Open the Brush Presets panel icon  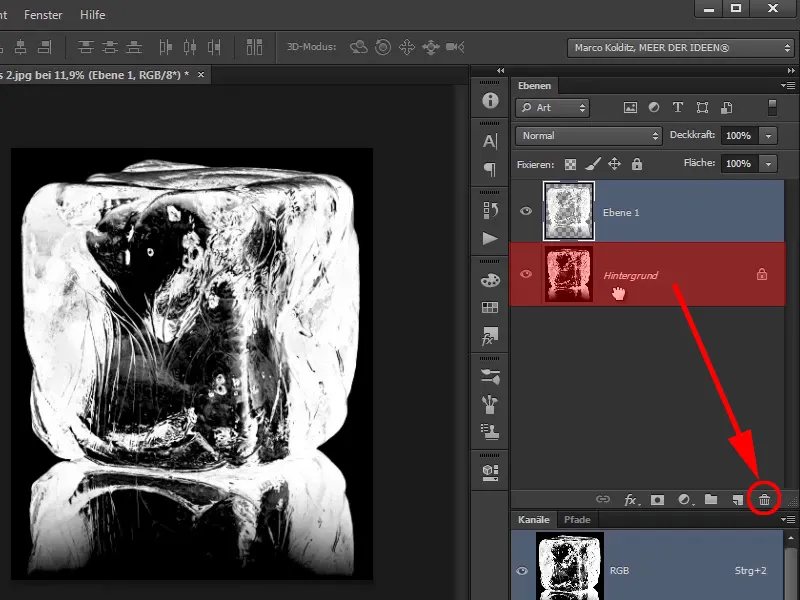[490, 376]
